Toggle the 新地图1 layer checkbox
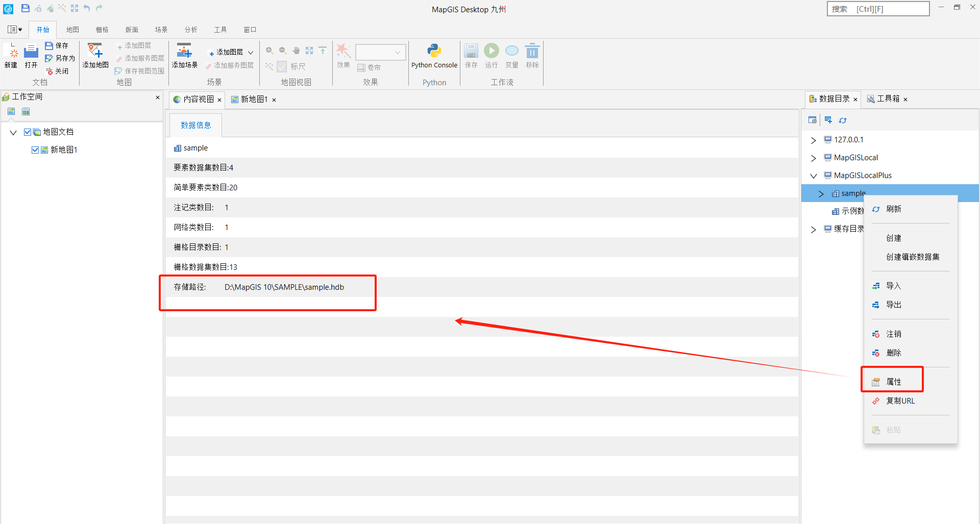Image resolution: width=980 pixels, height=524 pixels. click(35, 150)
